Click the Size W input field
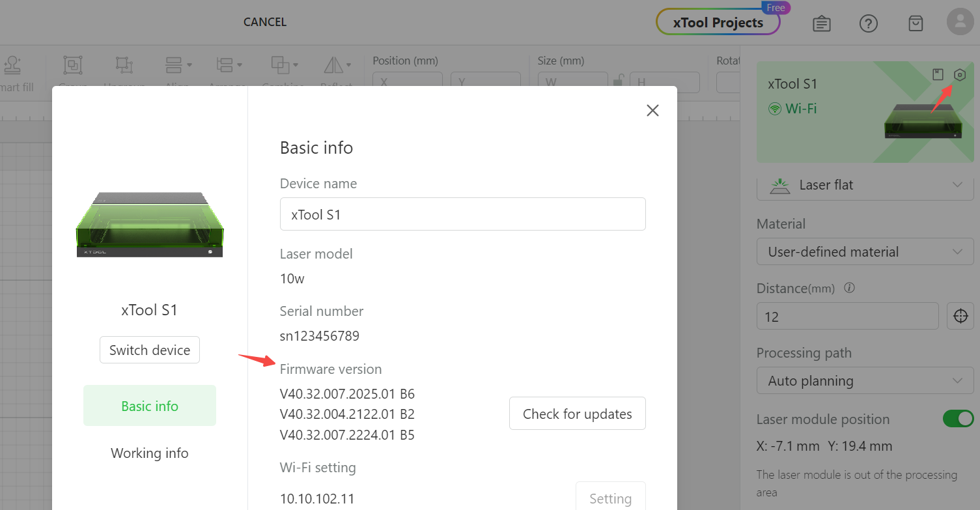The height and width of the screenshot is (510, 980). [573, 82]
